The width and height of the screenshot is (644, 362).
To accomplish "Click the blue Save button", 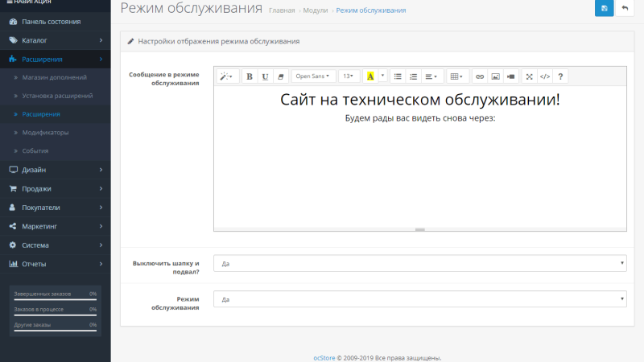I will coord(605,8).
